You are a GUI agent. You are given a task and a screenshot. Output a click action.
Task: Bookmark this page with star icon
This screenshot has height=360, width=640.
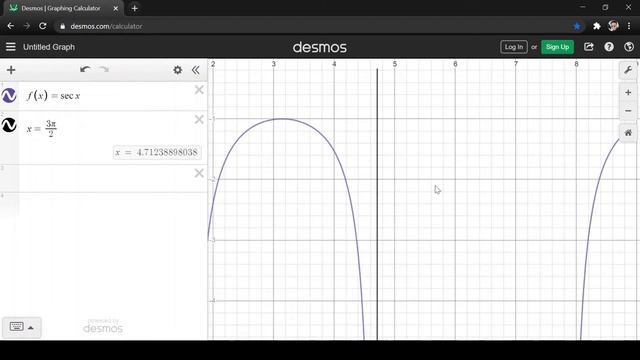click(577, 26)
